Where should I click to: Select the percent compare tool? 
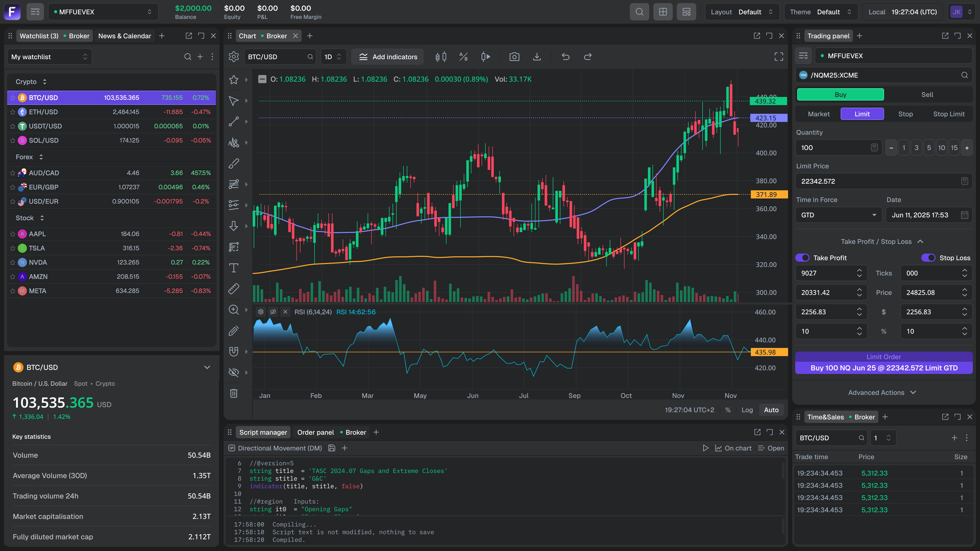pos(463,57)
